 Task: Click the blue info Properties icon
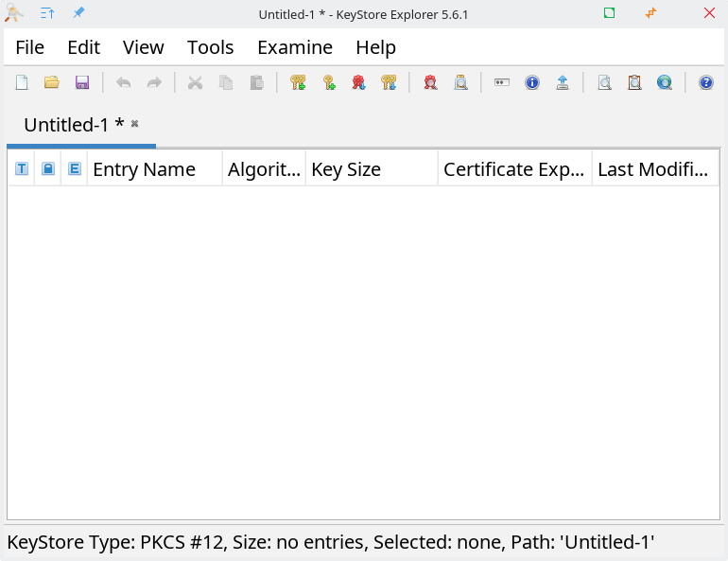click(x=532, y=83)
